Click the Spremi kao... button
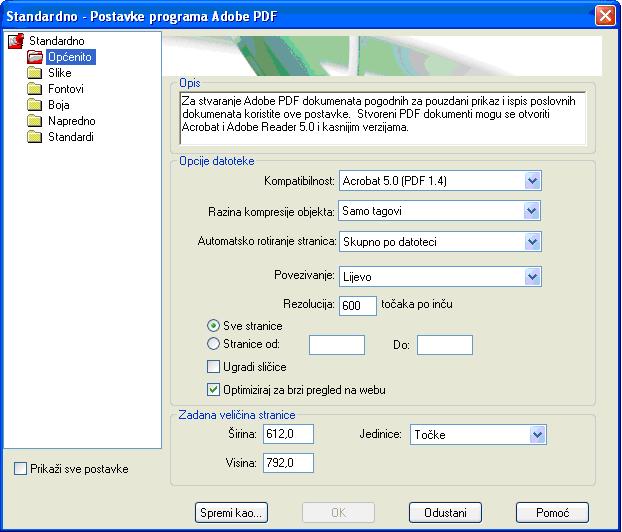 coord(231,513)
